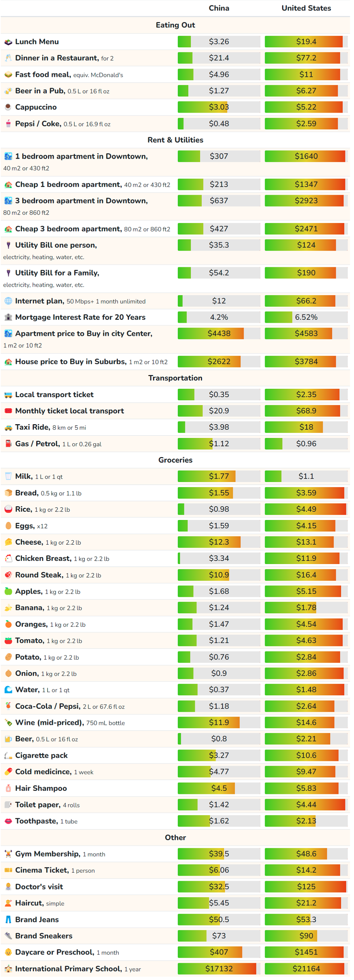Click the Mortgage Interest Rate bank icon
The height and width of the screenshot is (980, 354).
point(8,318)
